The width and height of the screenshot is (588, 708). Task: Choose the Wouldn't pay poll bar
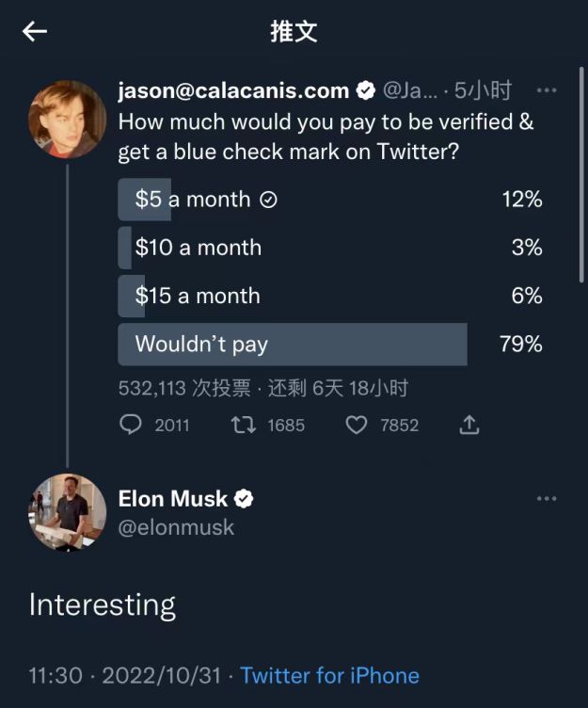click(332, 344)
